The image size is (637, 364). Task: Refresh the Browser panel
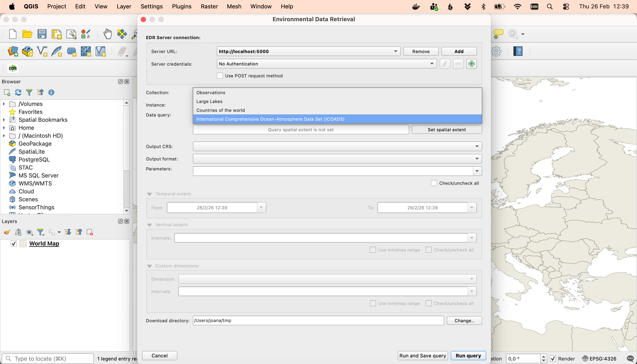(18, 93)
